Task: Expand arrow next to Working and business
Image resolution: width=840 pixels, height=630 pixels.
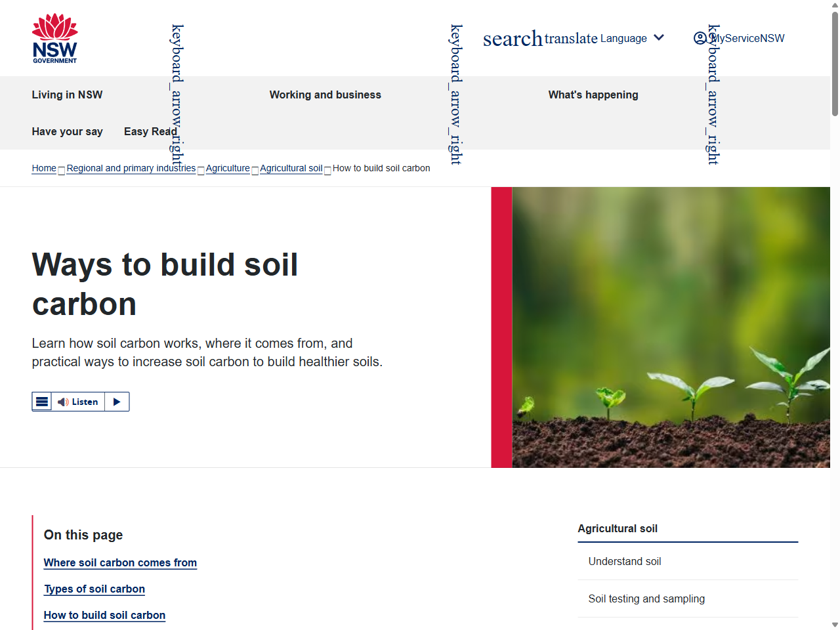Action: coord(456,94)
